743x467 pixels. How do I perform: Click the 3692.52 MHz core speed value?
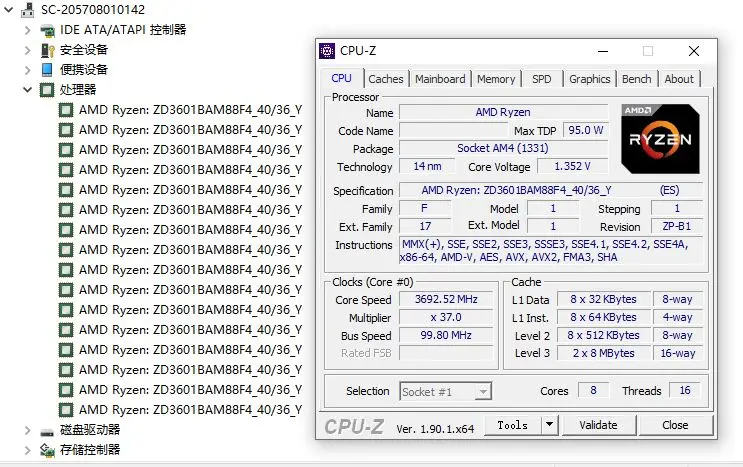point(446,299)
